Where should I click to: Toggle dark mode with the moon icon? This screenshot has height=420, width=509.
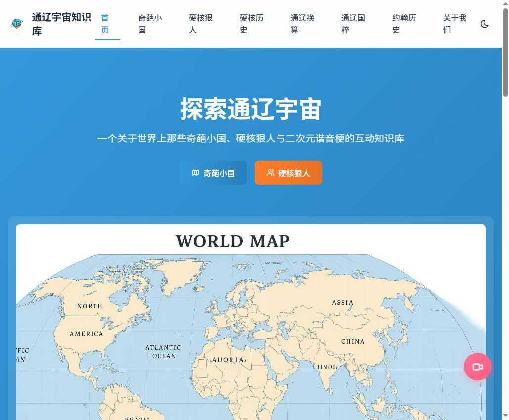pyautogui.click(x=484, y=23)
